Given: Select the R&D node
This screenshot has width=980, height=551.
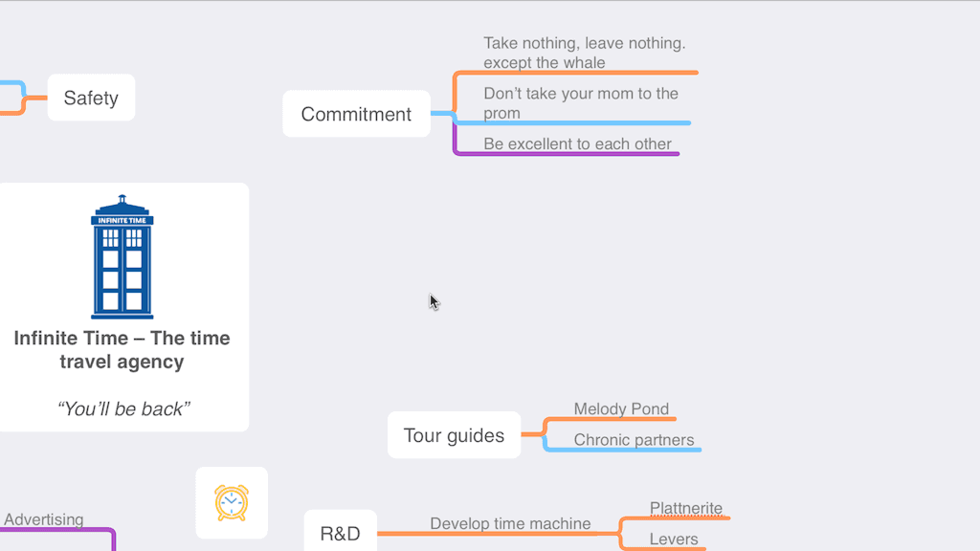Looking at the screenshot, I should pos(340,532).
